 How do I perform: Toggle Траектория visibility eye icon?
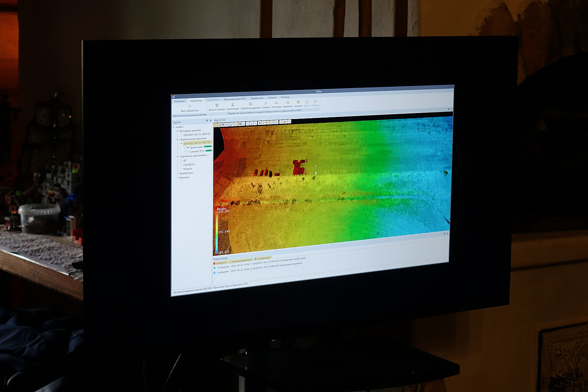(x=188, y=147)
